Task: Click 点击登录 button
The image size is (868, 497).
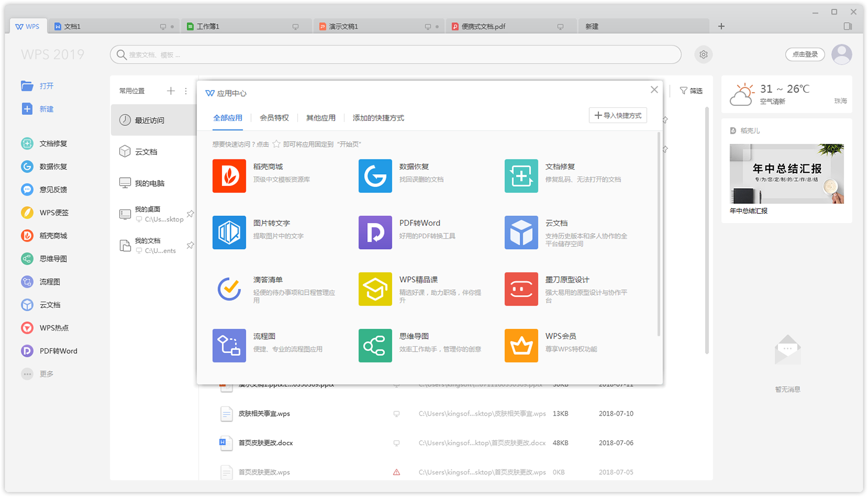Action: [805, 54]
